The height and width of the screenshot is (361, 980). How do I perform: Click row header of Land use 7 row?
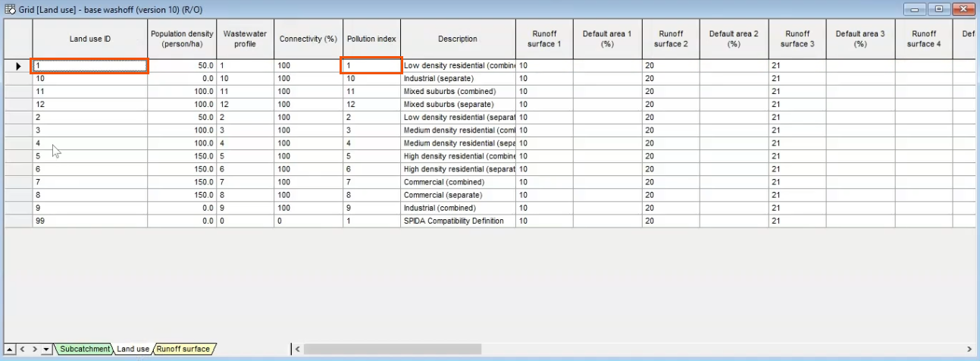pos(18,182)
